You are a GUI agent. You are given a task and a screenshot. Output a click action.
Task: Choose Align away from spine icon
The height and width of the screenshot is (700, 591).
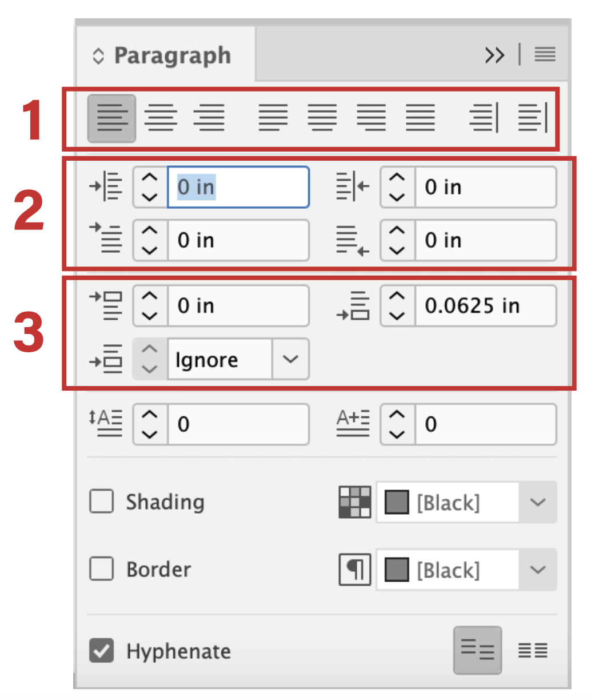533,118
